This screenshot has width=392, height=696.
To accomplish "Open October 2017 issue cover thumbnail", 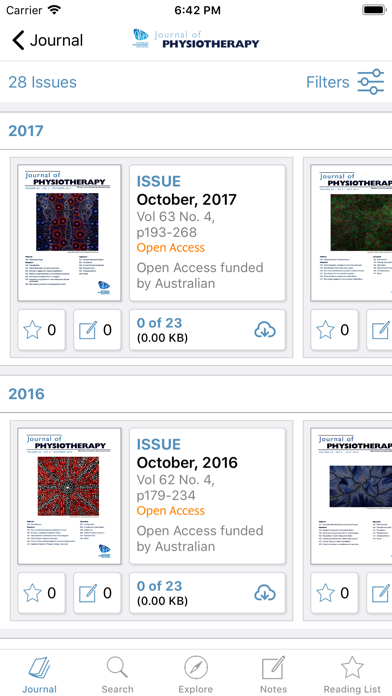I will 69,233.
